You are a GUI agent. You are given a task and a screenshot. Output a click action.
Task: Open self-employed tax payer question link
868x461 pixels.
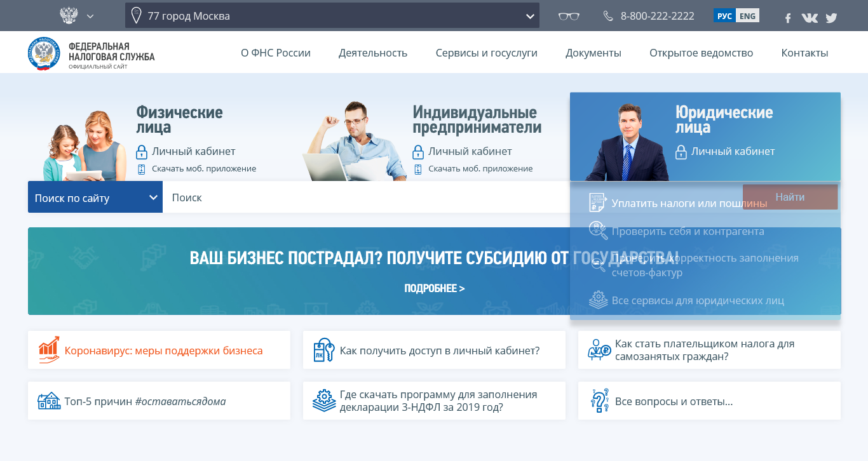click(705, 350)
